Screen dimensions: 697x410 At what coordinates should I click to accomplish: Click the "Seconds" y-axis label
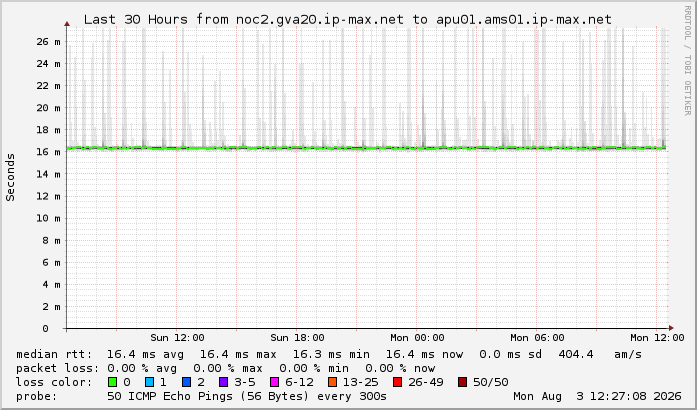10,177
